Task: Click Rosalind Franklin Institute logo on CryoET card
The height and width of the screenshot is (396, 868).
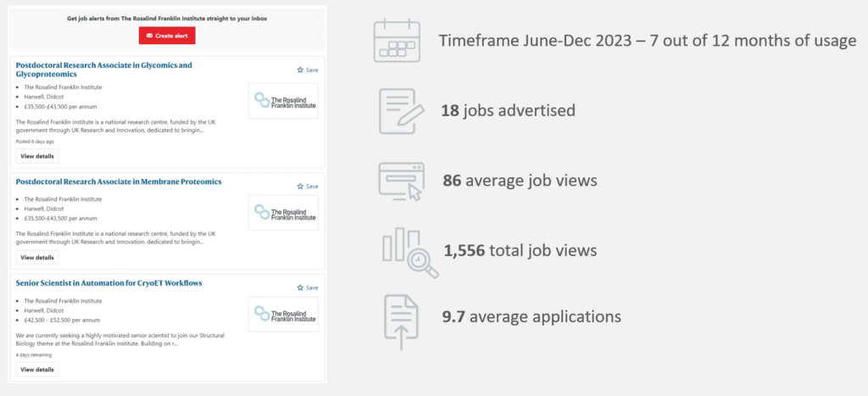Action: 283,314
